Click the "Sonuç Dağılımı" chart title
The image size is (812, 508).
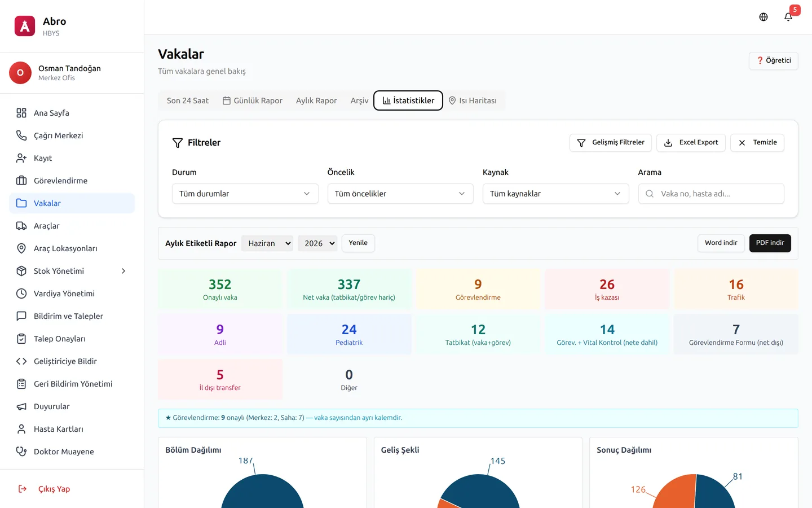coord(624,450)
